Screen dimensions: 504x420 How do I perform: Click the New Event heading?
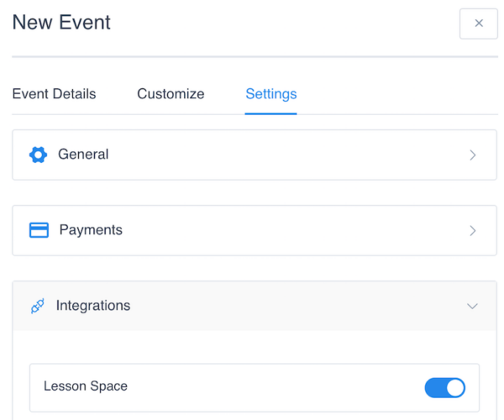pyautogui.click(x=61, y=23)
